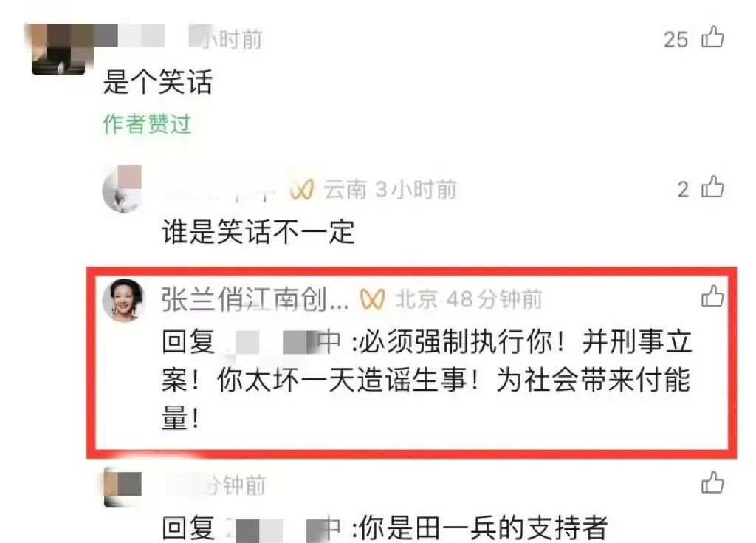Tap the 云南 3小时前 timestamp
Screen dimensions: 756x543
click(x=390, y=190)
